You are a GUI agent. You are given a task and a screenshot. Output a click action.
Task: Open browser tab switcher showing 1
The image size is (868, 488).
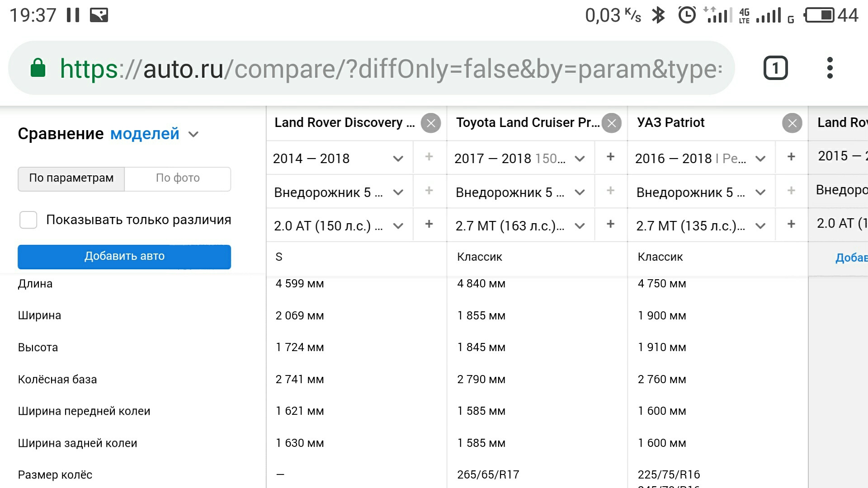(775, 68)
